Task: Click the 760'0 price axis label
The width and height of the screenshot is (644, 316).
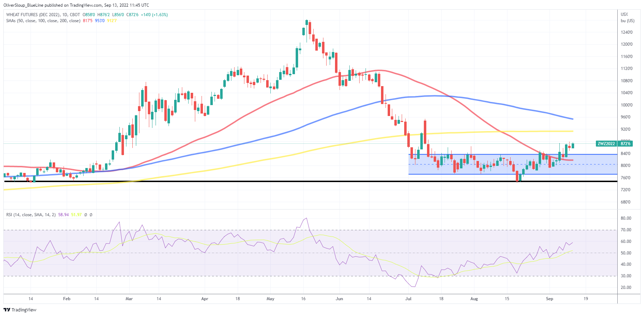Action: tap(625, 178)
